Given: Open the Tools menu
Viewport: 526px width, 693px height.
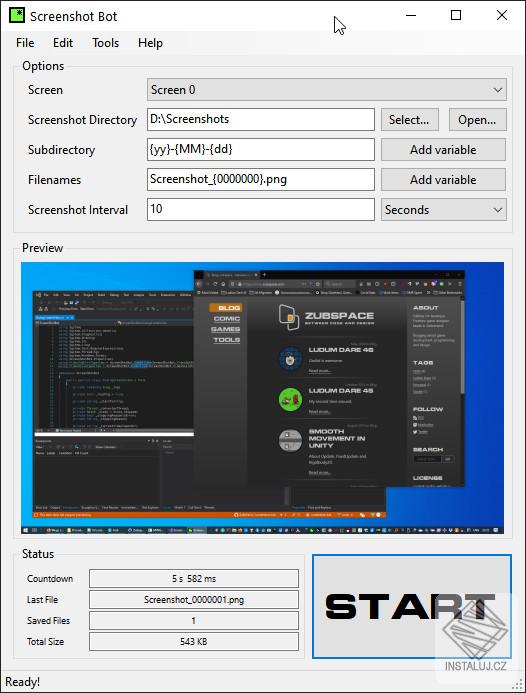Looking at the screenshot, I should point(106,43).
